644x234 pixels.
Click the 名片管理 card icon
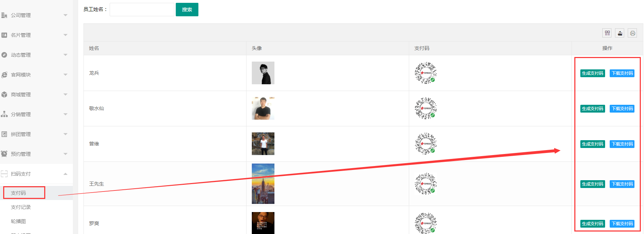[x=4, y=35]
